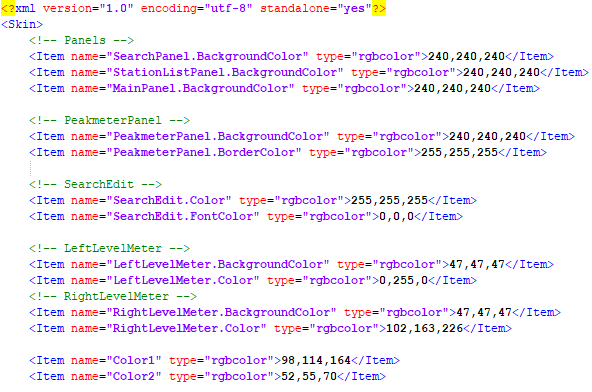This screenshot has width=592, height=392.
Task: Click the 52,55,70 value of Color2
Action: pos(309,376)
